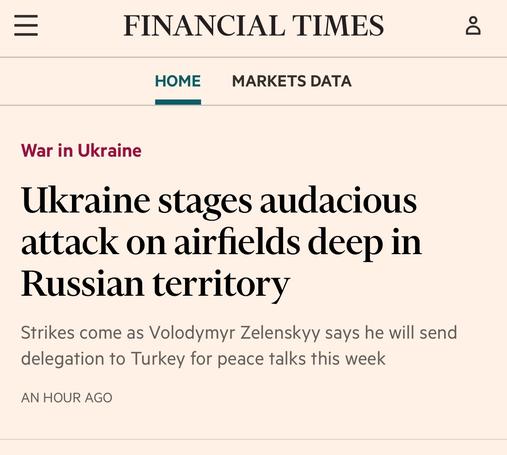Click "Ukraine stages audacious" headline line
The width and height of the screenshot is (507, 455).
click(219, 201)
